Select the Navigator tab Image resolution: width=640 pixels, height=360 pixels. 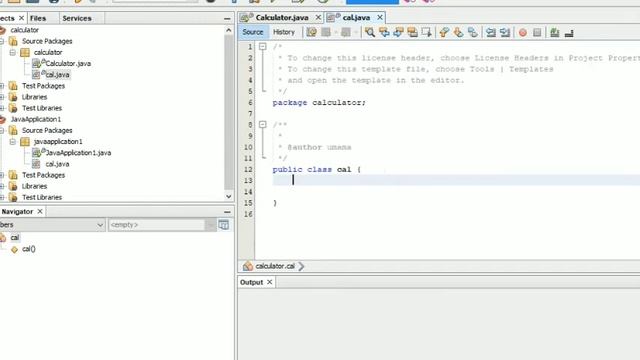pos(17,211)
